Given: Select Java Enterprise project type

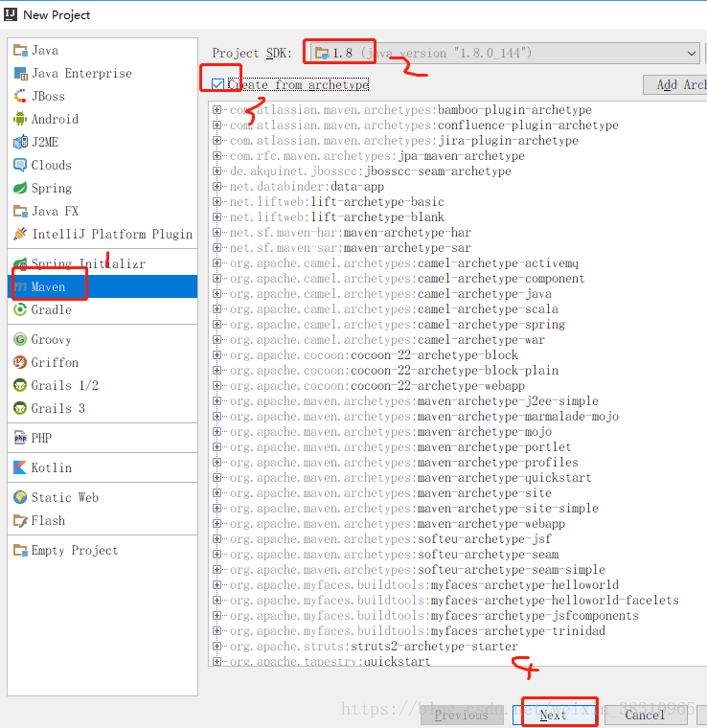Looking at the screenshot, I should point(103,74).
